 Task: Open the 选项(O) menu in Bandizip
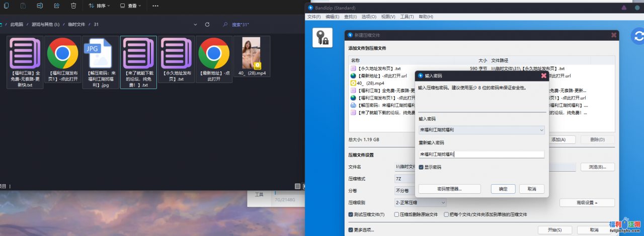click(369, 17)
